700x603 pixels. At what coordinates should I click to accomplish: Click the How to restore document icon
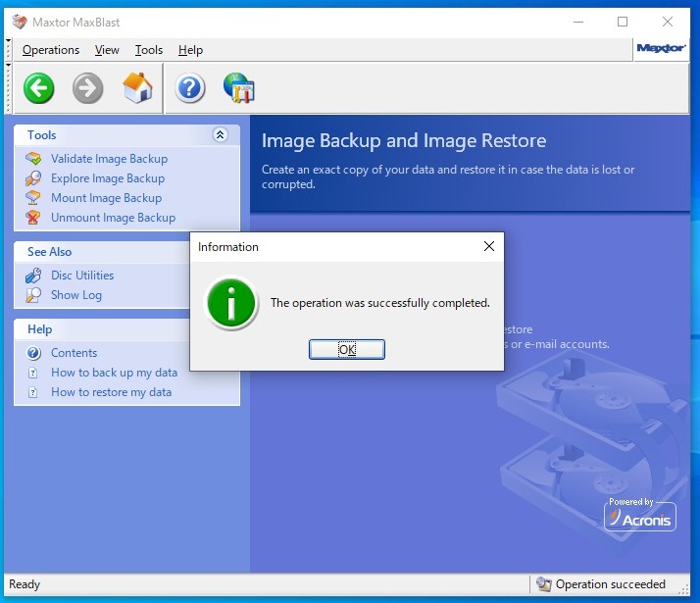33,392
